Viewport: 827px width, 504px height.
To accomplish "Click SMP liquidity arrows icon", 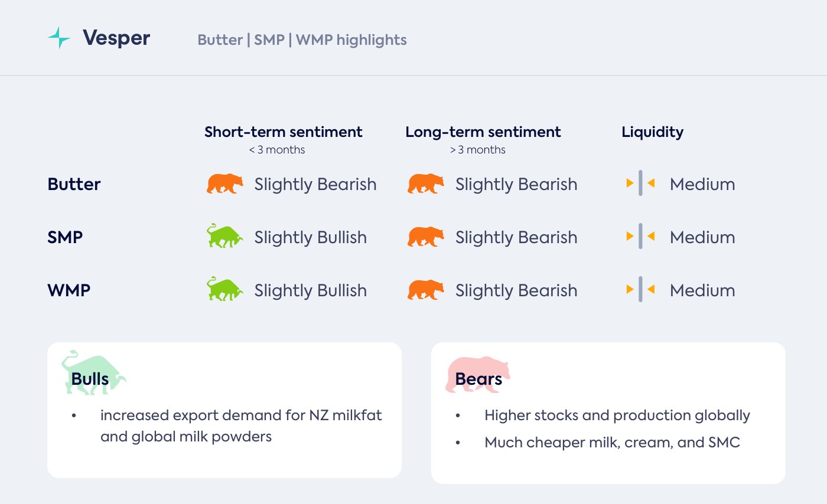I will tap(640, 237).
